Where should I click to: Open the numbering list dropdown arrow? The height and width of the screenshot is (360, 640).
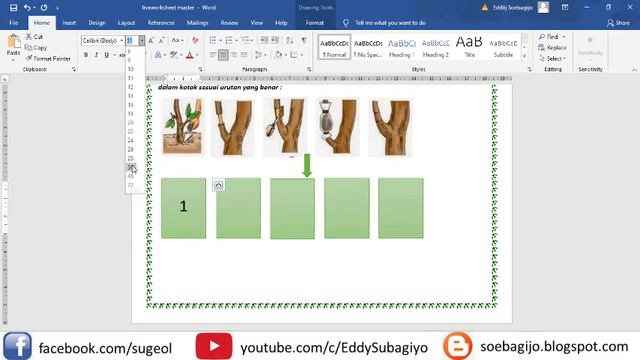236,40
